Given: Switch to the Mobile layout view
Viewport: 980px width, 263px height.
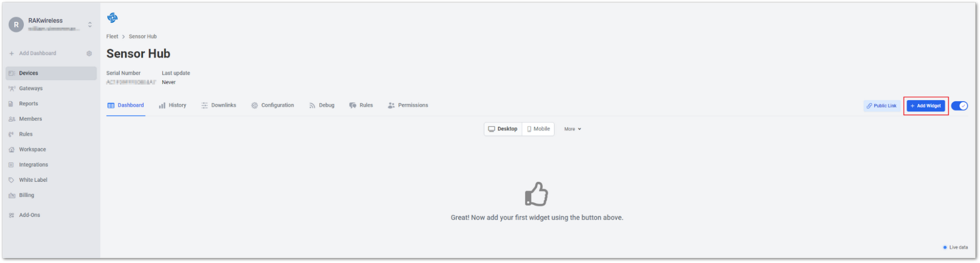Looking at the screenshot, I should 538,129.
